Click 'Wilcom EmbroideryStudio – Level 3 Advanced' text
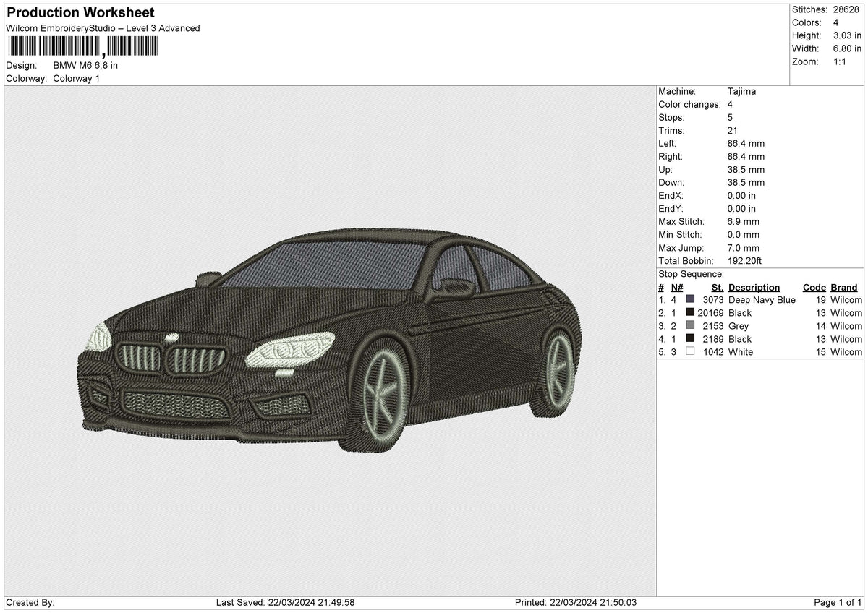Image resolution: width=868 pixels, height=613 pixels. 103,28
